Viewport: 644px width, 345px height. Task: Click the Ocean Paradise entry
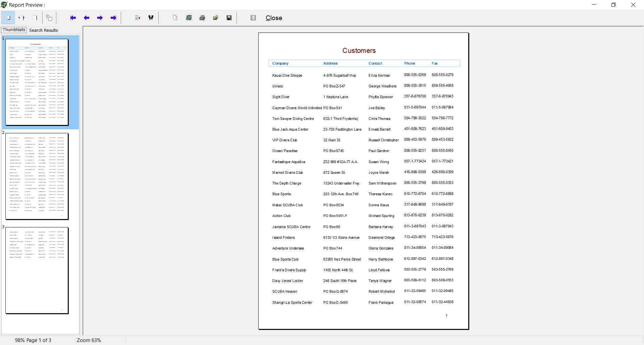point(285,151)
